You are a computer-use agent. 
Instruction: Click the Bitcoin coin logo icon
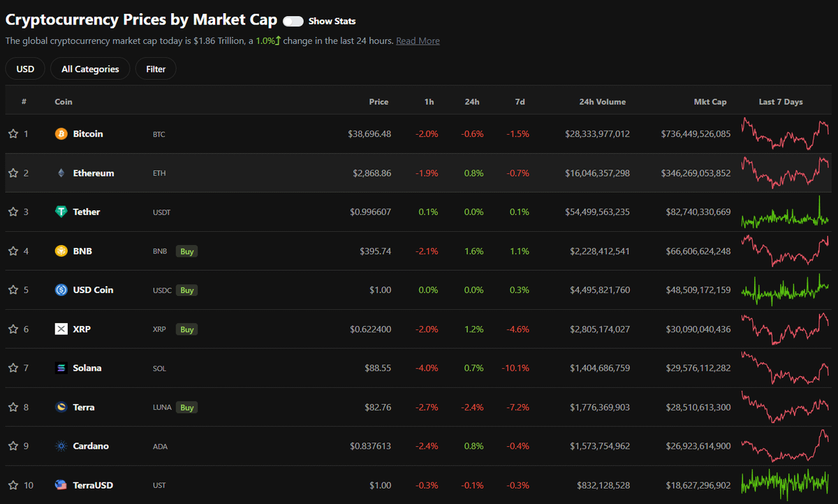(x=61, y=133)
